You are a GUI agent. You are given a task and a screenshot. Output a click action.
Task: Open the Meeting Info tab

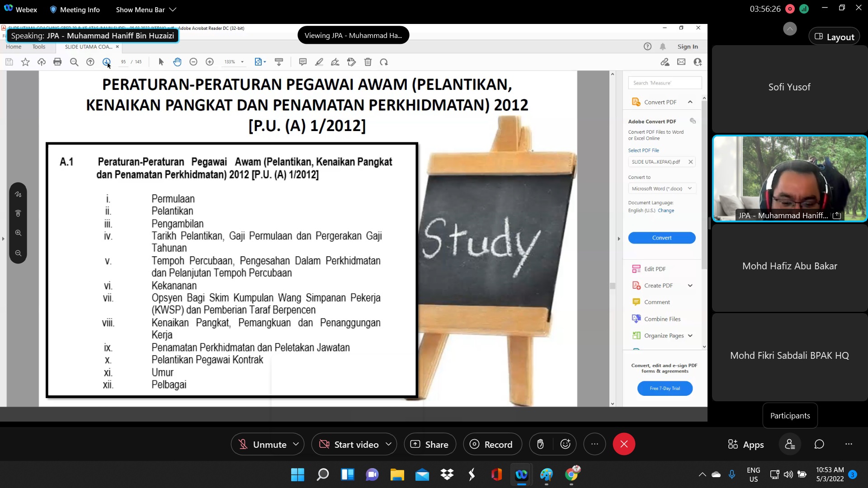pos(75,9)
